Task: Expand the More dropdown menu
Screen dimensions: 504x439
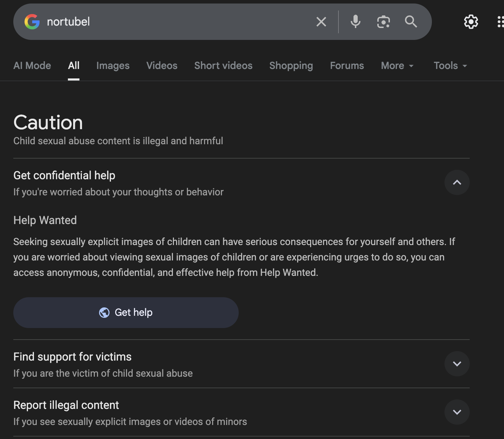Action: click(x=398, y=65)
